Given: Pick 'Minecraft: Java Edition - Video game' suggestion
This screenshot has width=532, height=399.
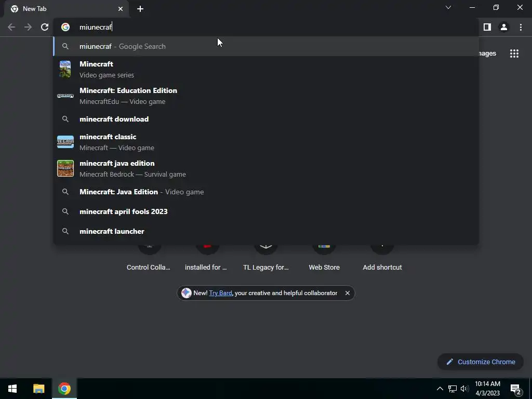Looking at the screenshot, I should click(266, 192).
